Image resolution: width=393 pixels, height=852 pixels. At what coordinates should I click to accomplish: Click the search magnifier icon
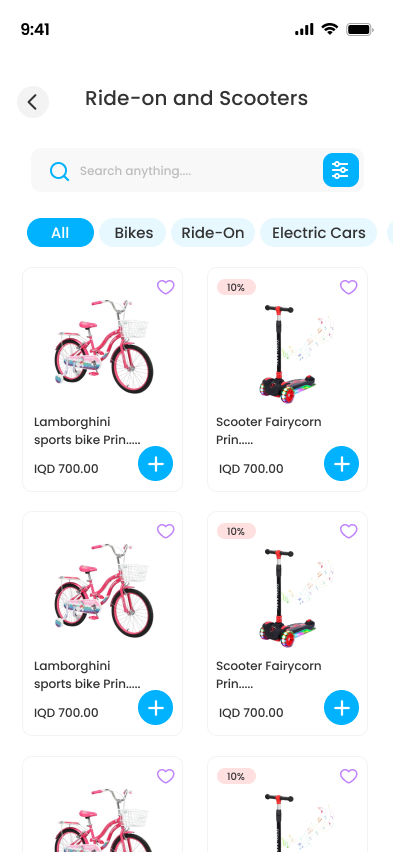(x=59, y=171)
